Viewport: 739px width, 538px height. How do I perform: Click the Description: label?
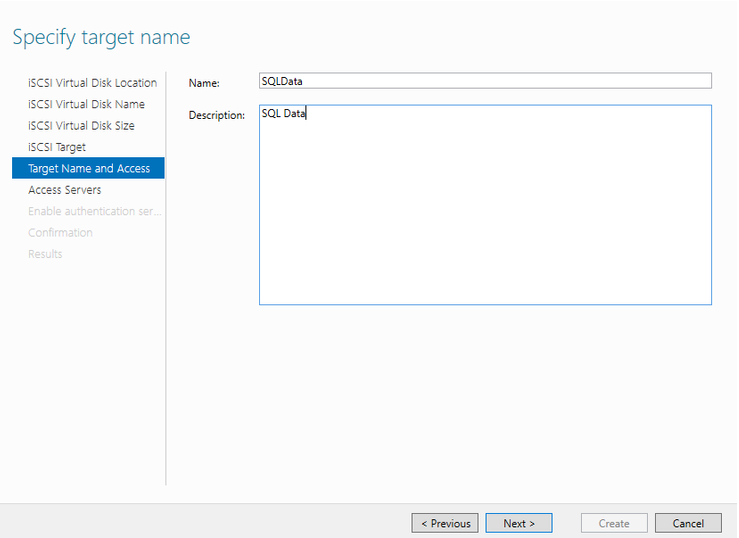216,116
